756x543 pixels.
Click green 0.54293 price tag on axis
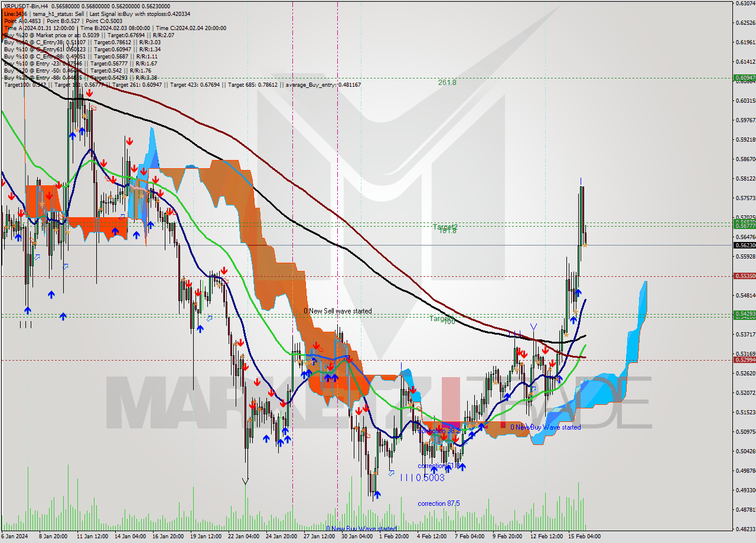click(744, 313)
